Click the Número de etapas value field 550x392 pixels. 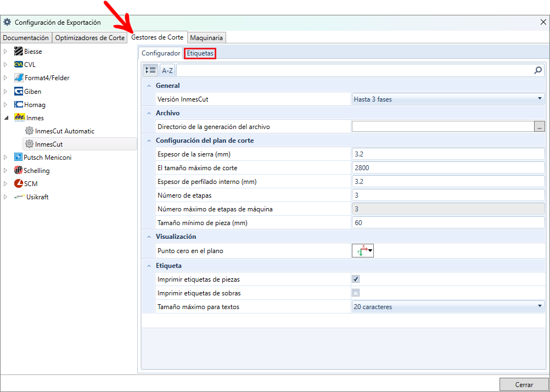click(x=448, y=195)
